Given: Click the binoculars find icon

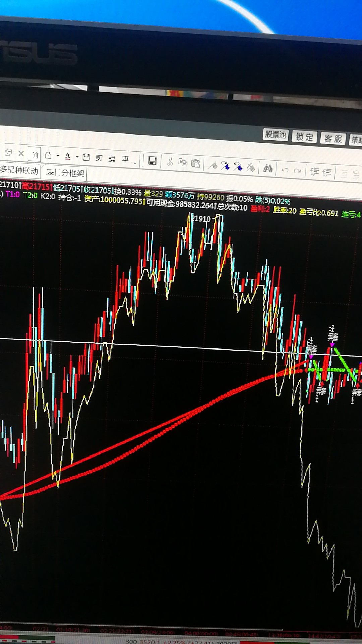Looking at the screenshot, I should point(268,168).
